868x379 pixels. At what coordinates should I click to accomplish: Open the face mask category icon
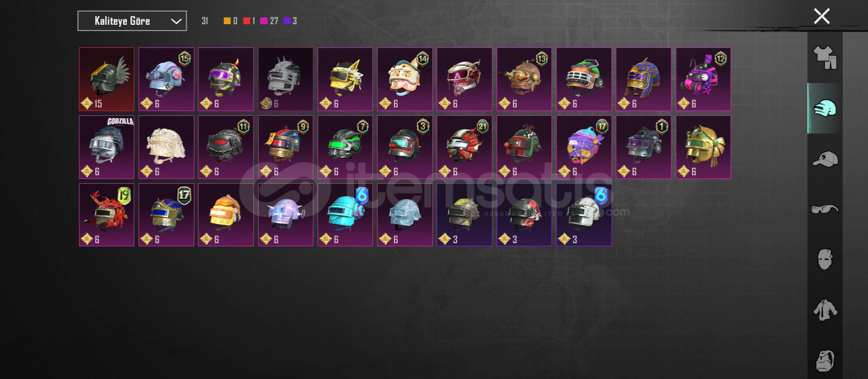point(825,260)
